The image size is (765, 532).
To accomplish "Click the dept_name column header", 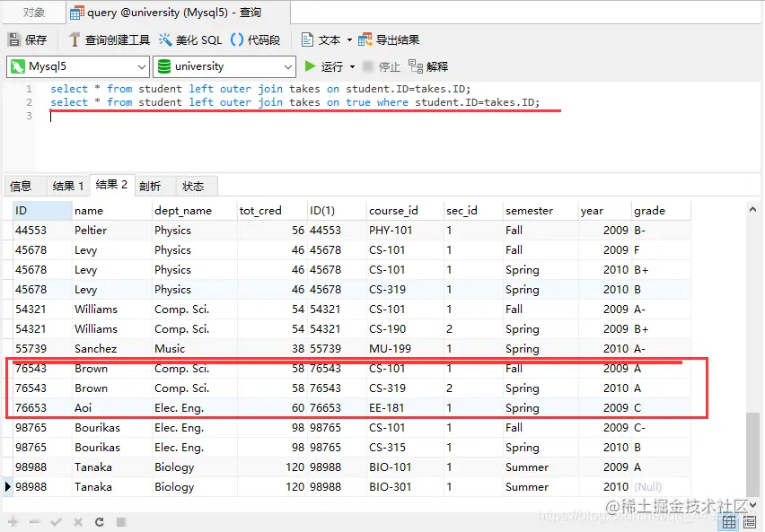I will (x=194, y=211).
